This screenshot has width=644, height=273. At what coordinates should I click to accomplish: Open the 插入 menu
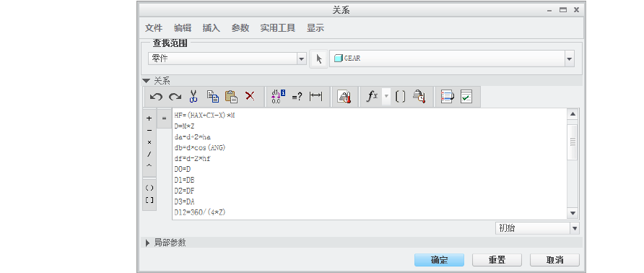(x=211, y=28)
